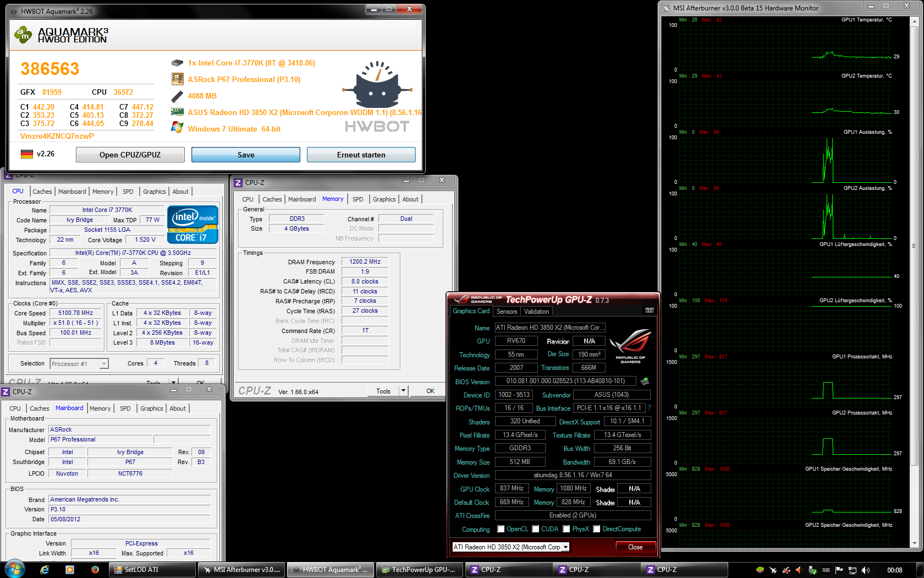Viewport: 924px width, 578px height.
Task: Toggle the PhysX checkbox in GPU-Z
Action: click(566, 529)
